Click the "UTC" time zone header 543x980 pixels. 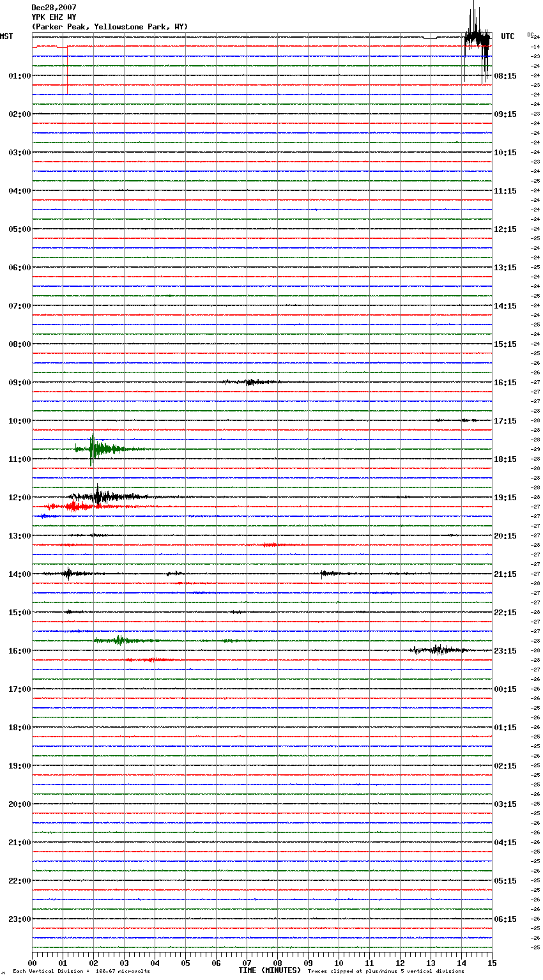click(x=507, y=36)
